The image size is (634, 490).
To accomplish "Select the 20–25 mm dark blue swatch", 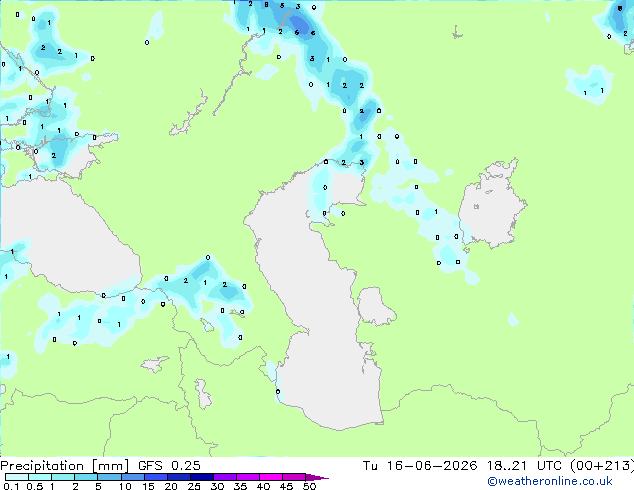I will point(179,477).
